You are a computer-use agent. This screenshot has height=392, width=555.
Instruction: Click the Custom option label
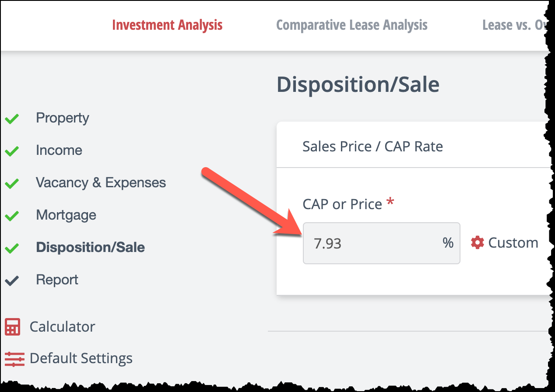pos(513,242)
